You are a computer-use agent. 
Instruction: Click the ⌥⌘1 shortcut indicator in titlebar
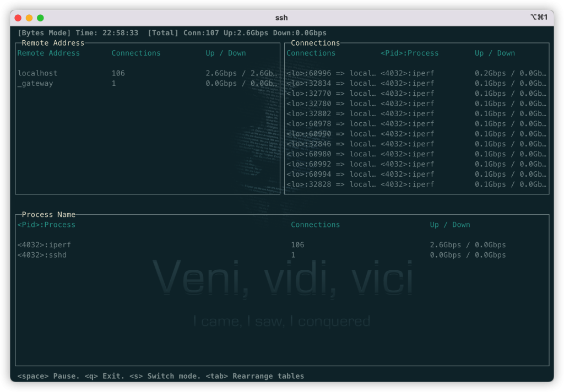coord(538,17)
